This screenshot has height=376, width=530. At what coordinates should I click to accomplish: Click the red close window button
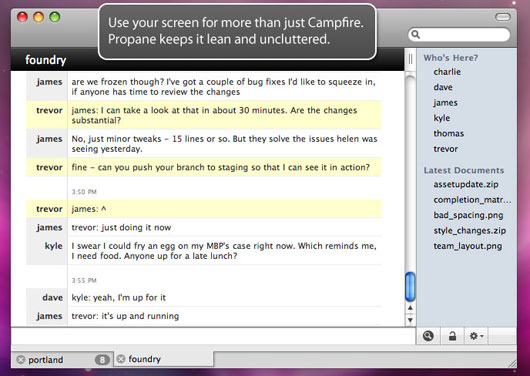[x=22, y=17]
